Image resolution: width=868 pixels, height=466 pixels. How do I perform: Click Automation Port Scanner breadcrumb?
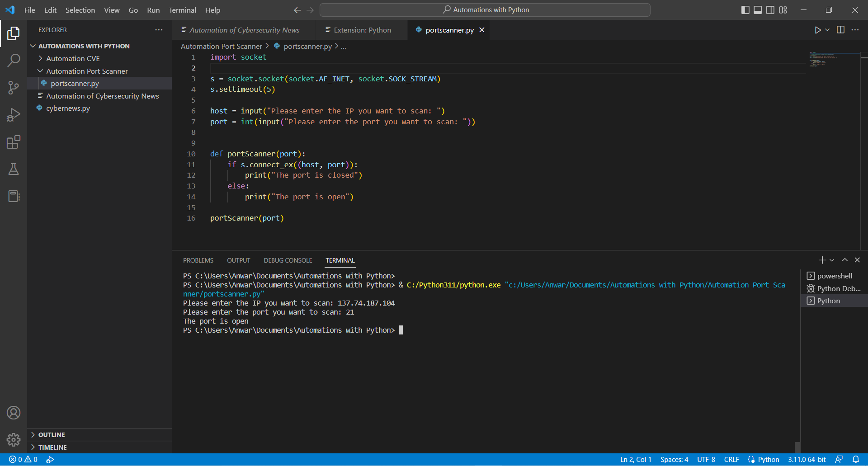pos(222,46)
